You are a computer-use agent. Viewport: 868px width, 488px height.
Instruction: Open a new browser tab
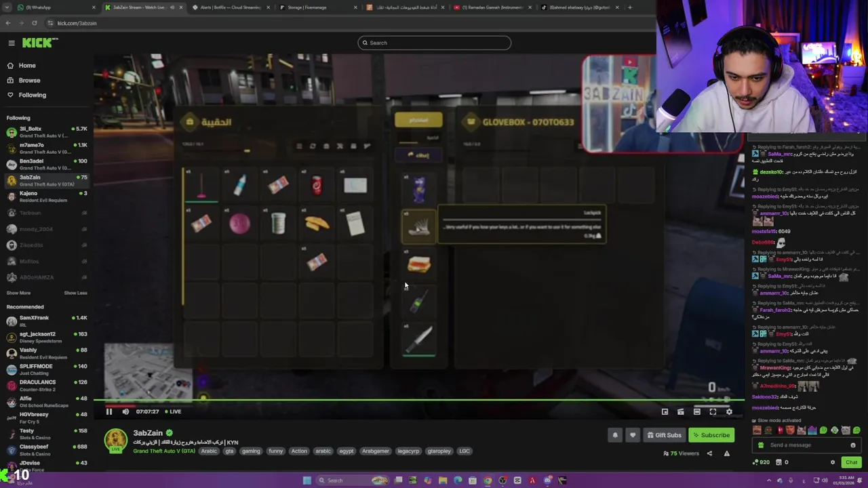point(629,7)
